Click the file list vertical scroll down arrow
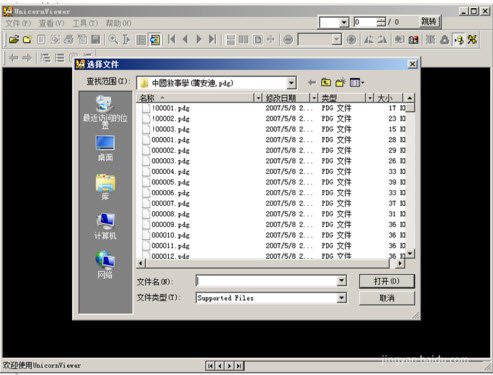Viewport: 493px width, 375px height. pyautogui.click(x=410, y=254)
